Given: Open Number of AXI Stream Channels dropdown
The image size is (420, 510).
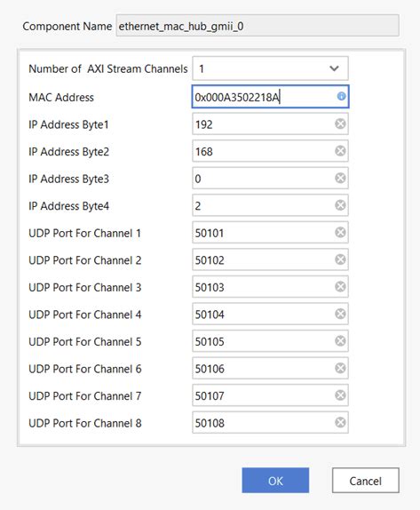Looking at the screenshot, I should click(270, 68).
